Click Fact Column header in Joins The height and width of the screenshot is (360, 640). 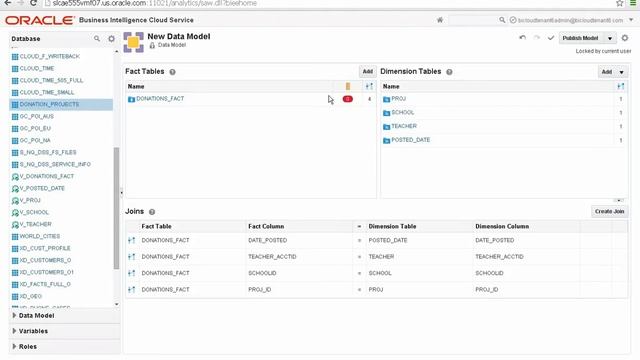tap(266, 227)
